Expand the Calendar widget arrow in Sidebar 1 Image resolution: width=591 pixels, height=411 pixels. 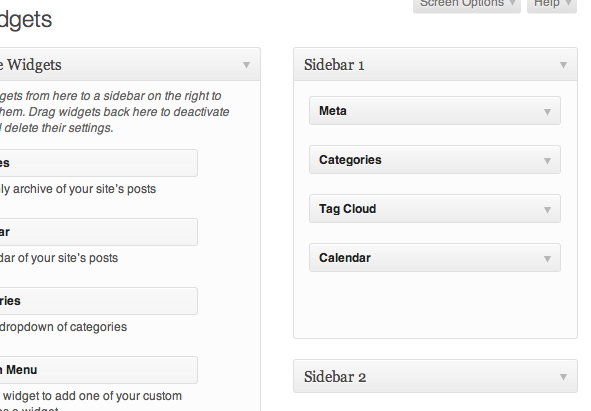(547, 259)
